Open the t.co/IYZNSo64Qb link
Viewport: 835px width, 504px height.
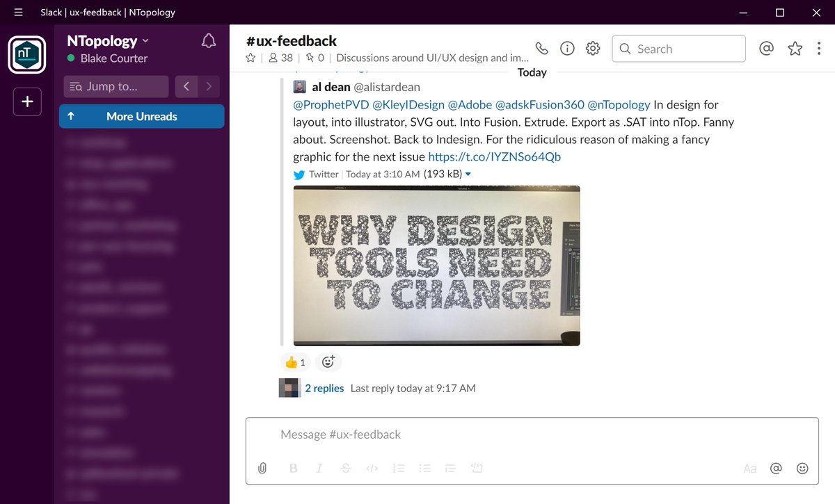tap(494, 157)
